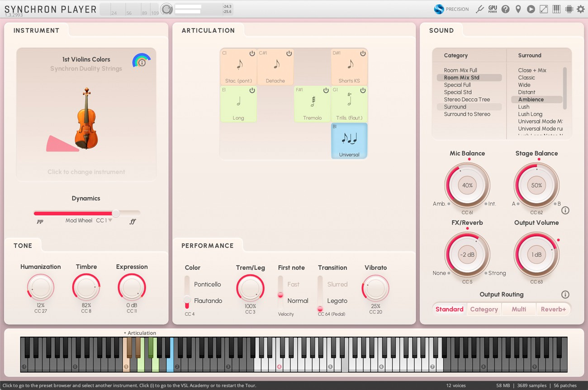The image size is (588, 390).
Task: Show the virtual keyboard via the piano icon
Action: [x=556, y=9]
